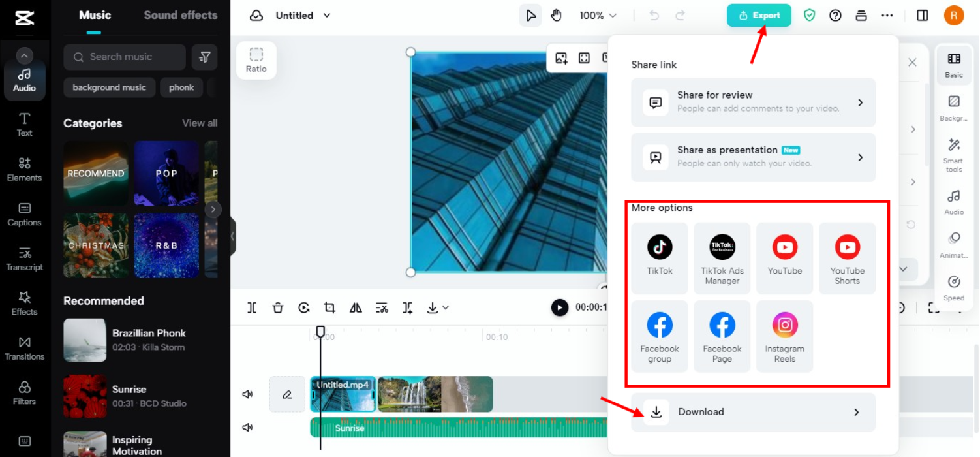Select the hand pan tool
The height and width of the screenshot is (457, 980).
[x=557, y=16]
